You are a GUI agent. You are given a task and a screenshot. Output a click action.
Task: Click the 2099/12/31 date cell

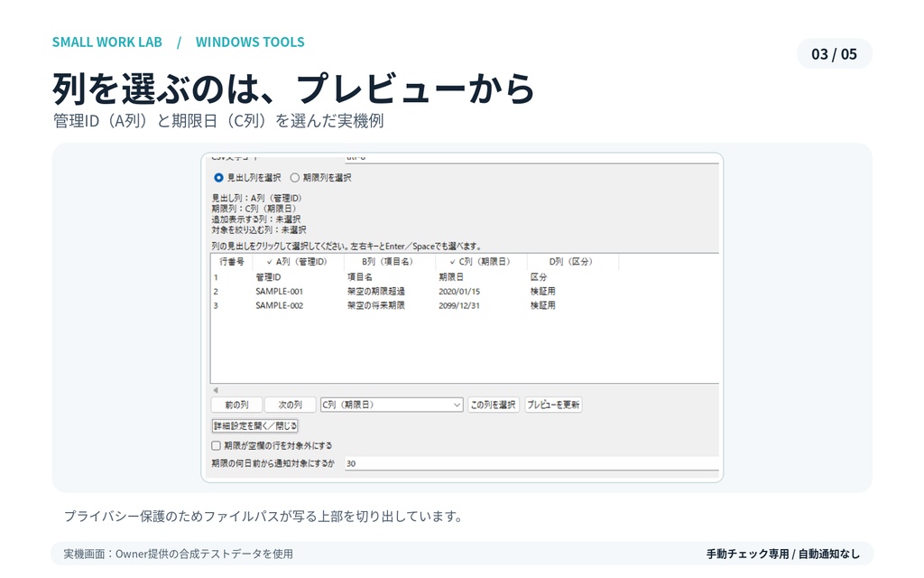[x=459, y=305]
